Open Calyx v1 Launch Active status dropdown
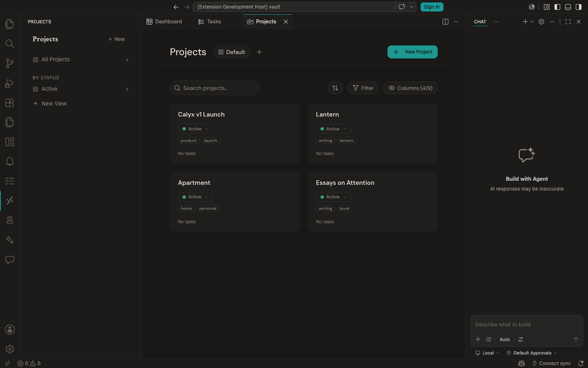The width and height of the screenshot is (588, 368). coord(196,129)
